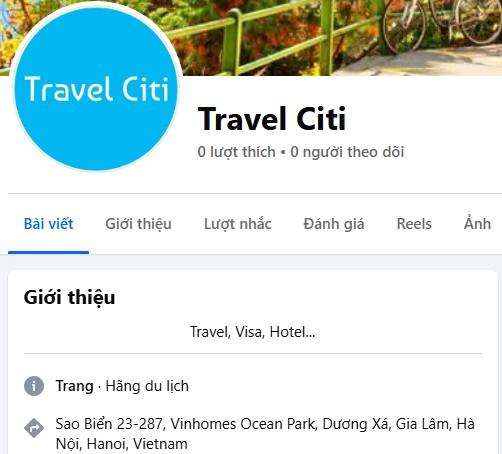Click the white Travel Citi logo text

pyautogui.click(x=96, y=89)
